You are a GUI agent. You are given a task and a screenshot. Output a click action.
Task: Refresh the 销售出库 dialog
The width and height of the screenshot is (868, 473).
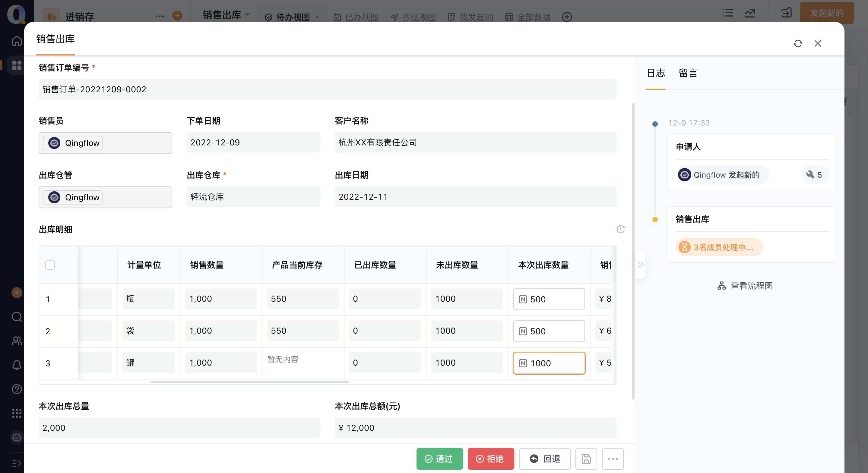coord(797,43)
